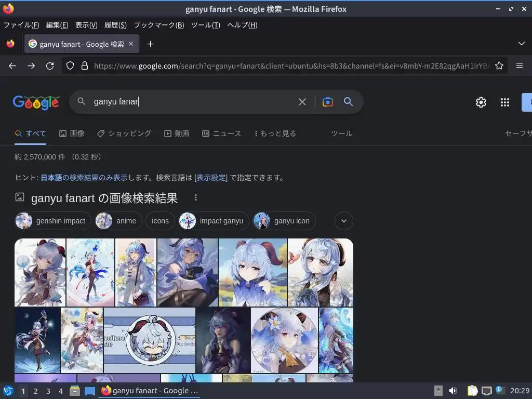Open the ganyu fanart の画像検索結果 heading
This screenshot has width=532, height=399.
(104, 198)
